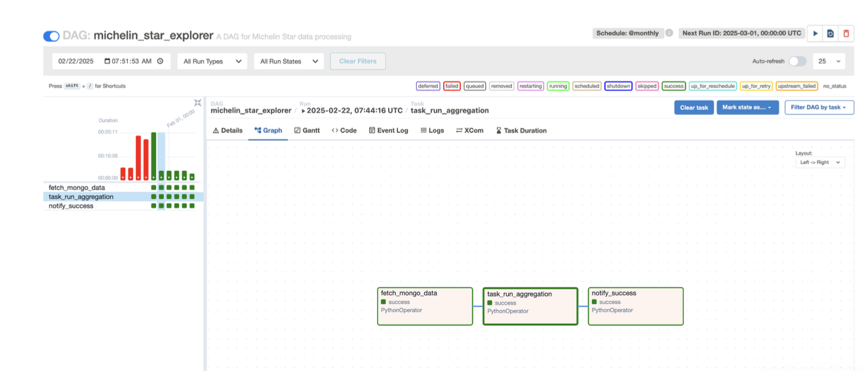The image size is (868, 384).
Task: Click the tallest green run duration bar
Action: click(x=153, y=156)
